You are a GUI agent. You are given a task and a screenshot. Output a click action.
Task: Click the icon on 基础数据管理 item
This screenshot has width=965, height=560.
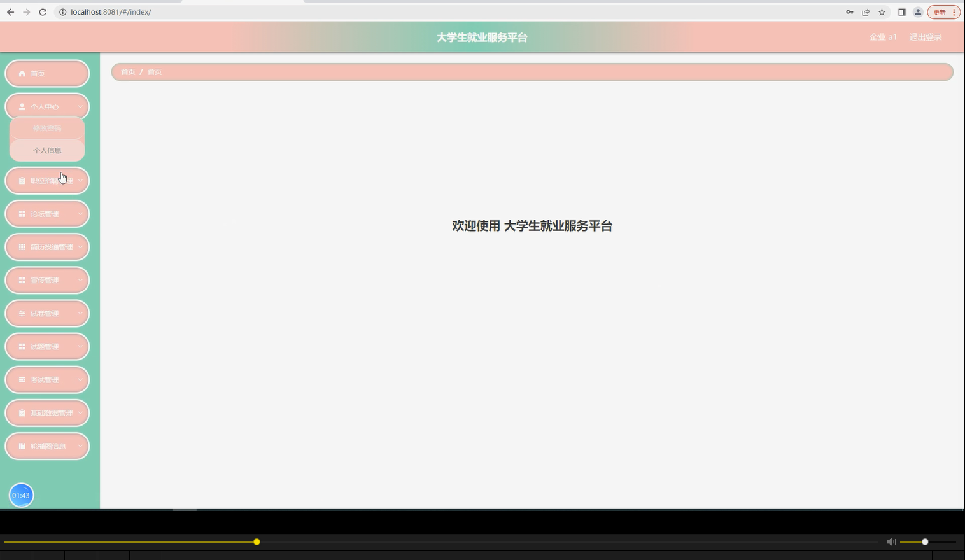(22, 412)
